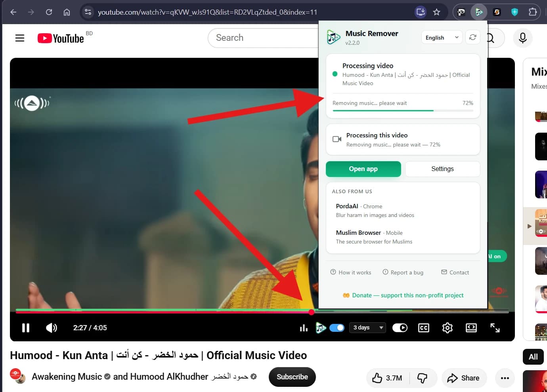Select the All filter chip
This screenshot has width=547, height=392.
533,357
